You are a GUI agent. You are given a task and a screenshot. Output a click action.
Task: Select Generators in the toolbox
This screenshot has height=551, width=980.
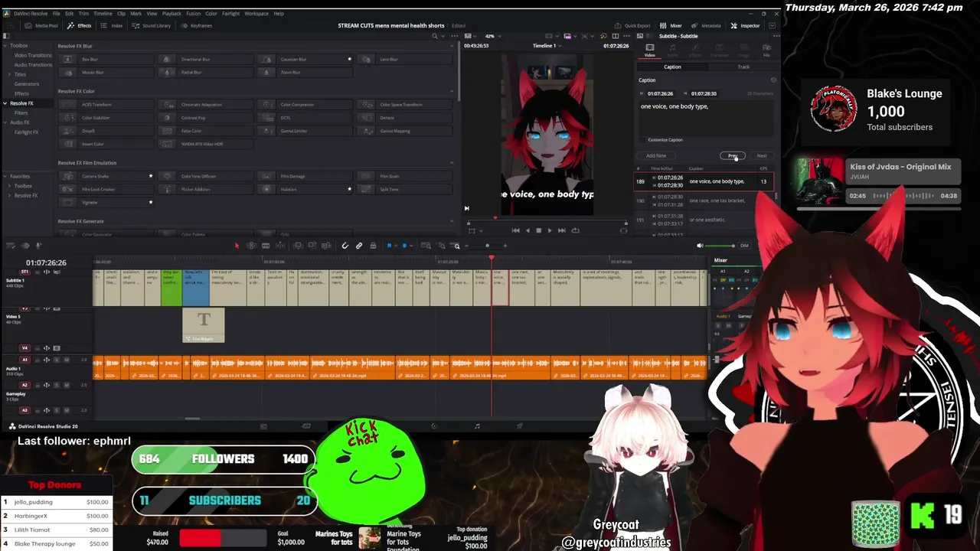(27, 84)
